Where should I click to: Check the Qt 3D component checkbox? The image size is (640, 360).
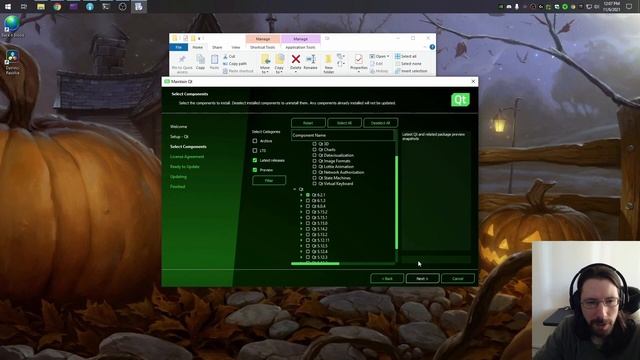[314, 144]
